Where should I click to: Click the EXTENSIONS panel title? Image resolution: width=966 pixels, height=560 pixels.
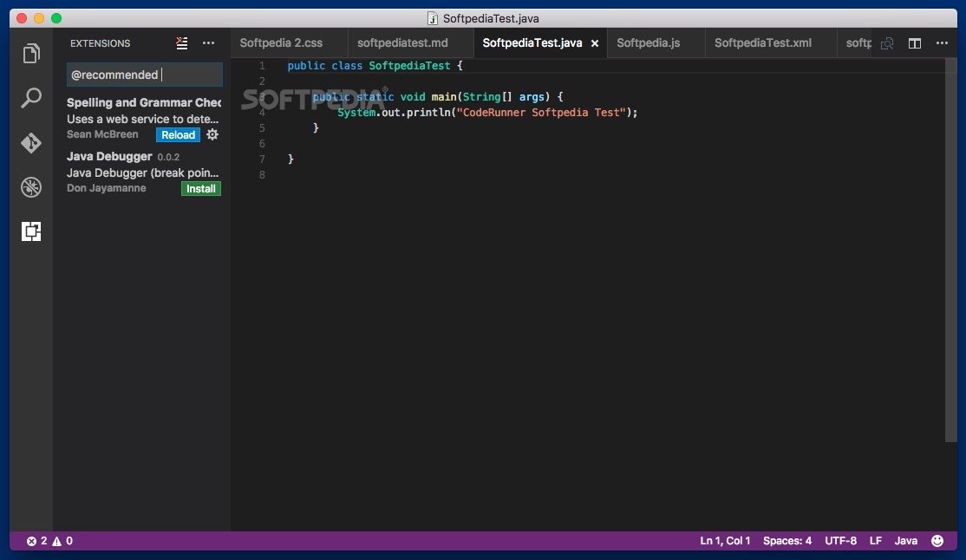(100, 43)
